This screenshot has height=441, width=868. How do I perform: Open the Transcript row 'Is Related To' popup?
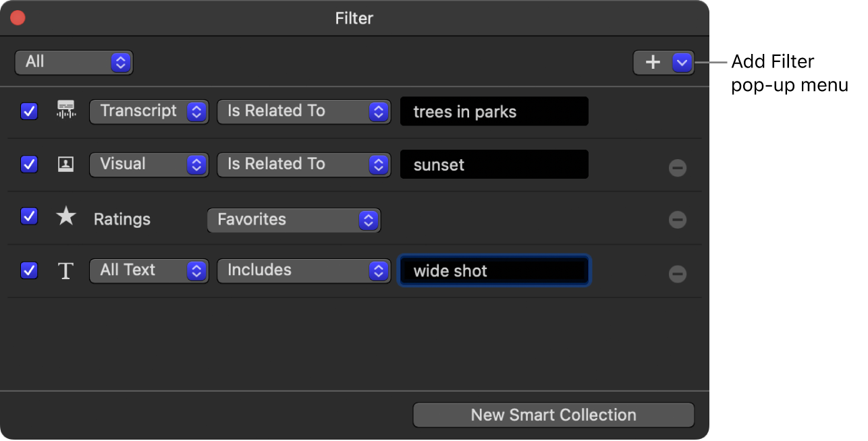[304, 111]
